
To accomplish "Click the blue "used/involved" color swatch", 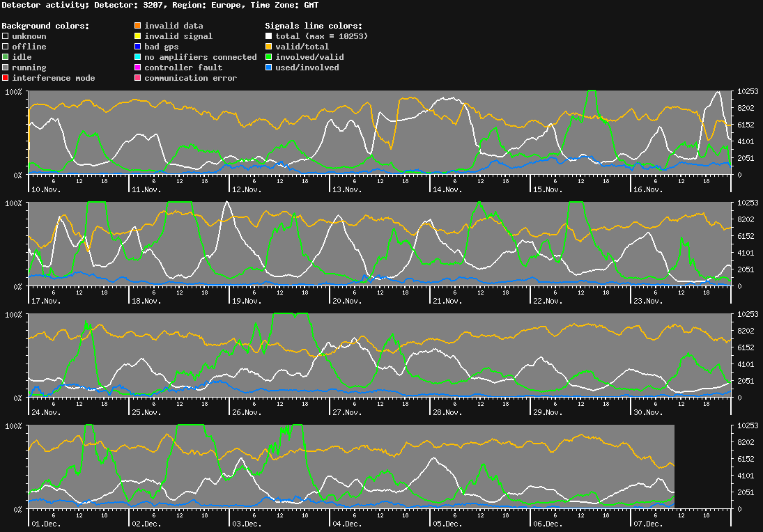I will point(269,67).
